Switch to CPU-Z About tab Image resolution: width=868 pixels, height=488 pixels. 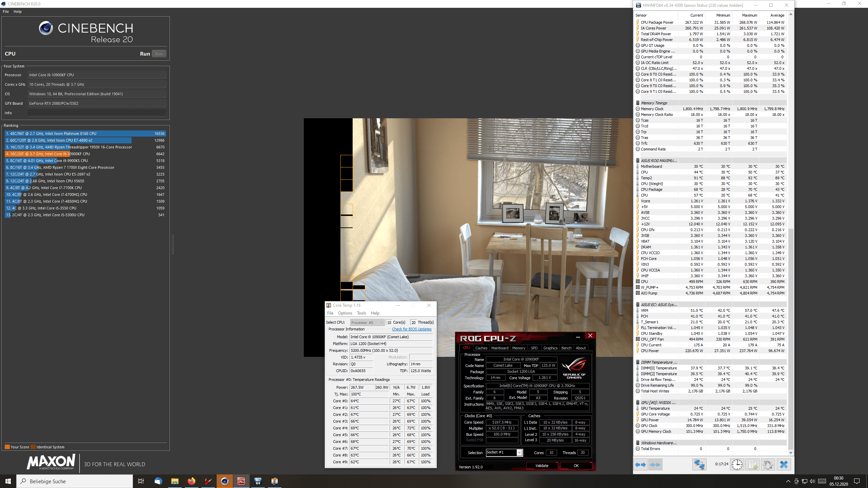(581, 348)
